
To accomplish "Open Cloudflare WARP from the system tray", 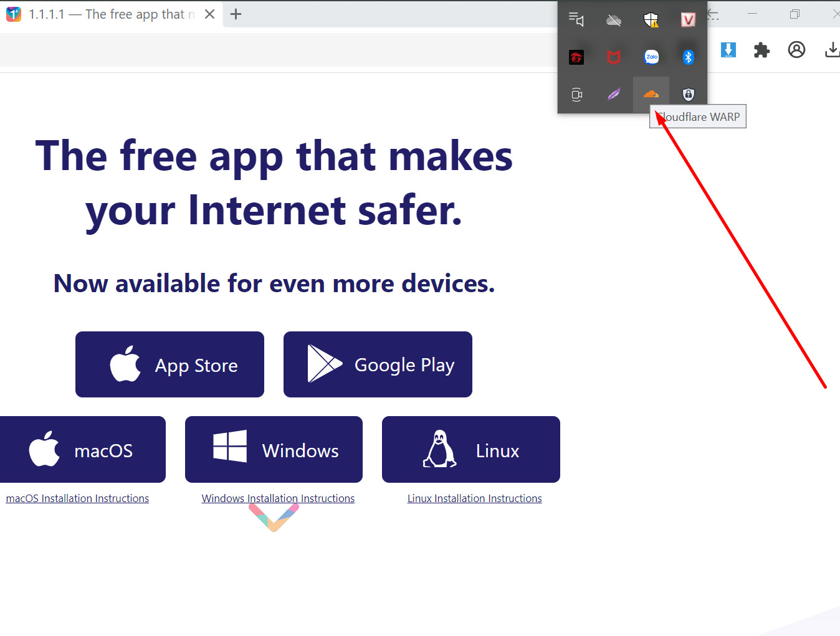I will point(651,94).
